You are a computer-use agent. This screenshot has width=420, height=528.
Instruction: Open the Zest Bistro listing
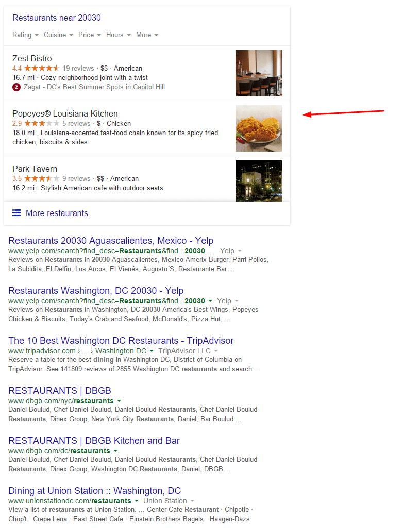[x=32, y=59]
